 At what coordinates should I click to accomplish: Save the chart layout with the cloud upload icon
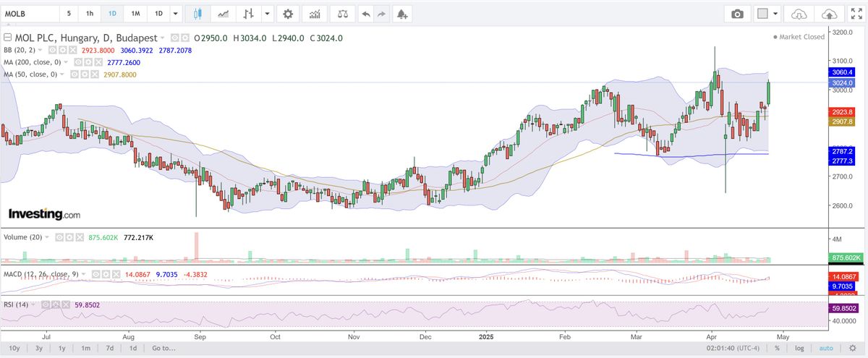(830, 14)
